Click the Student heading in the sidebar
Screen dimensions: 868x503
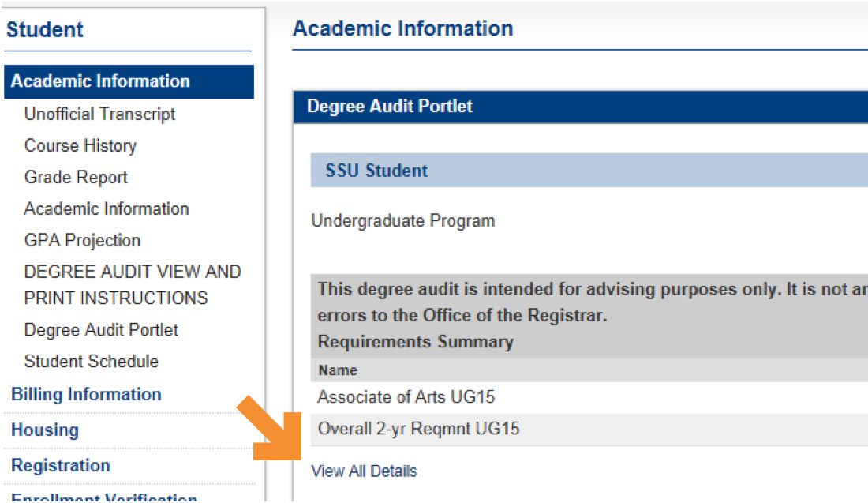[x=45, y=30]
